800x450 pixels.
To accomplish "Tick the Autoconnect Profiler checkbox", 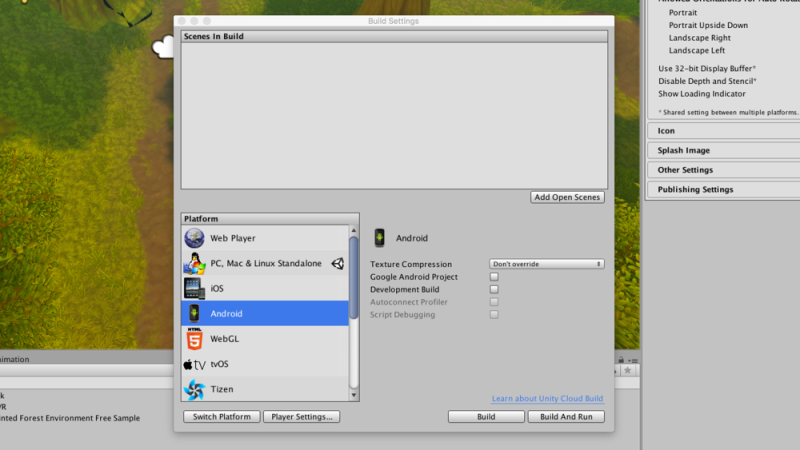I will 494,302.
